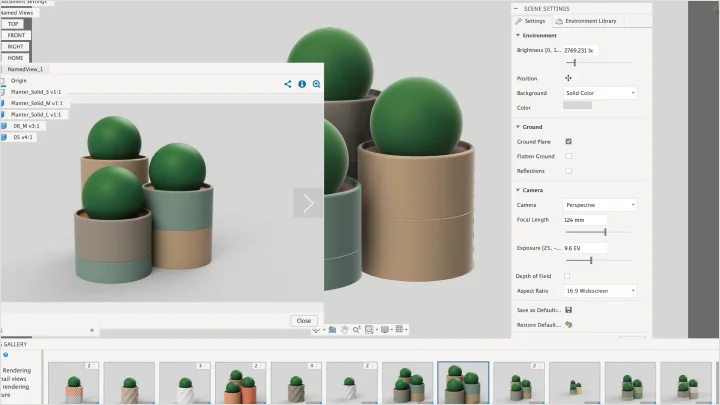This screenshot has height=405, width=720.
Task: Open the Camera Perspective dropdown
Action: pyautogui.click(x=600, y=205)
